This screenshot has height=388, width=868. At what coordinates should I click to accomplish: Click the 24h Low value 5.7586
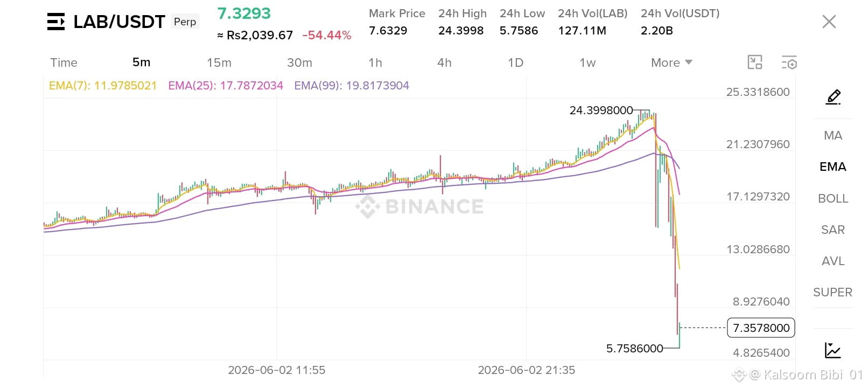[x=519, y=31]
